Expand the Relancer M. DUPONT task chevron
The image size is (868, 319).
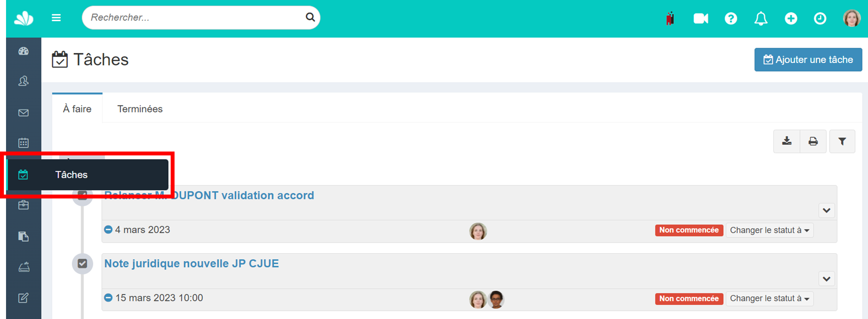[826, 211]
